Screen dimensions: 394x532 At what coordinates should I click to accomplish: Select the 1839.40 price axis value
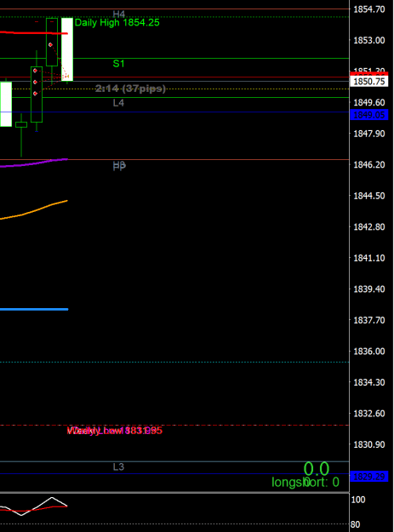[x=369, y=289]
